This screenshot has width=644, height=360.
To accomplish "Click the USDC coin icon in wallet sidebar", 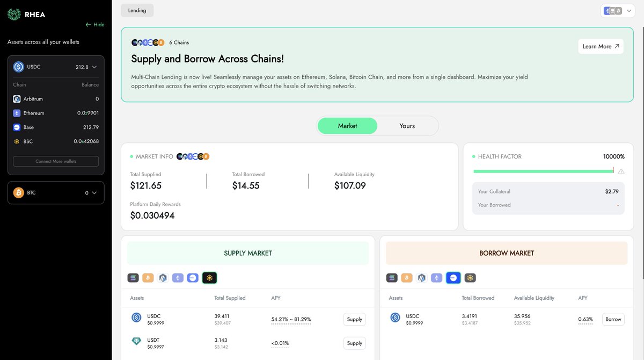I will (x=19, y=67).
